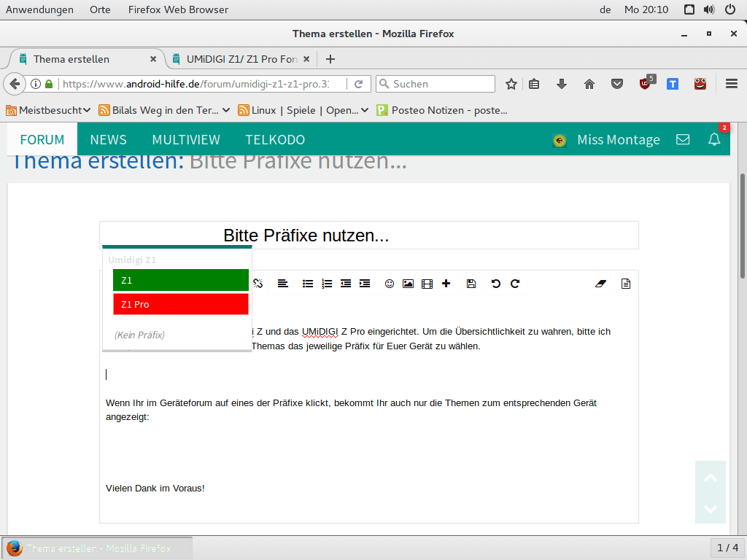This screenshot has width=747, height=560.
Task: Open the power menu icon
Action: click(730, 9)
